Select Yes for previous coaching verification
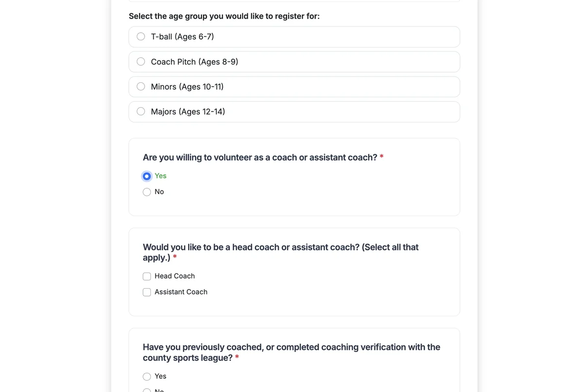Image resolution: width=588 pixels, height=392 pixels. pyautogui.click(x=147, y=376)
